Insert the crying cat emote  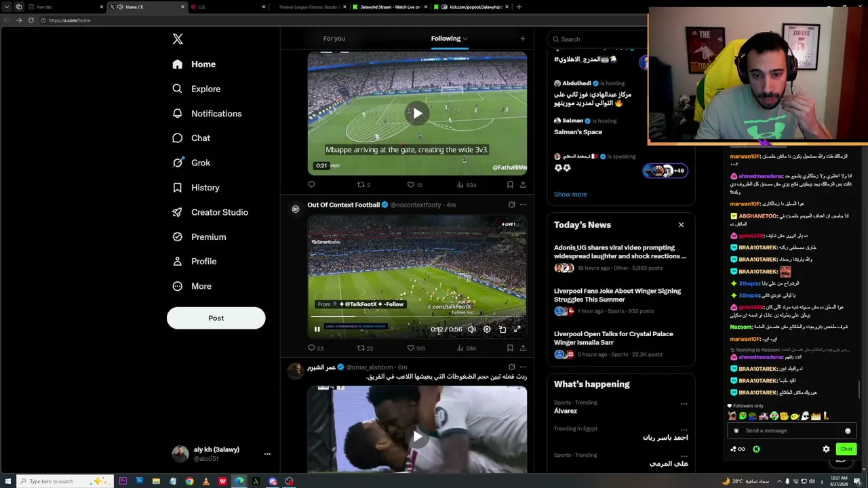pyautogui.click(x=732, y=416)
